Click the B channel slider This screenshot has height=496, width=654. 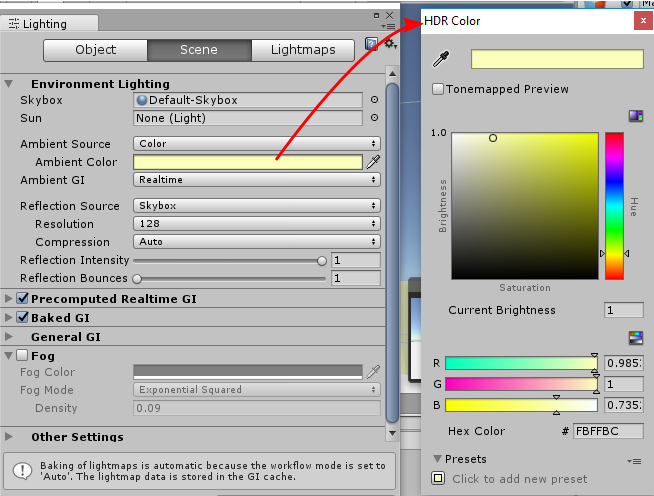point(521,405)
